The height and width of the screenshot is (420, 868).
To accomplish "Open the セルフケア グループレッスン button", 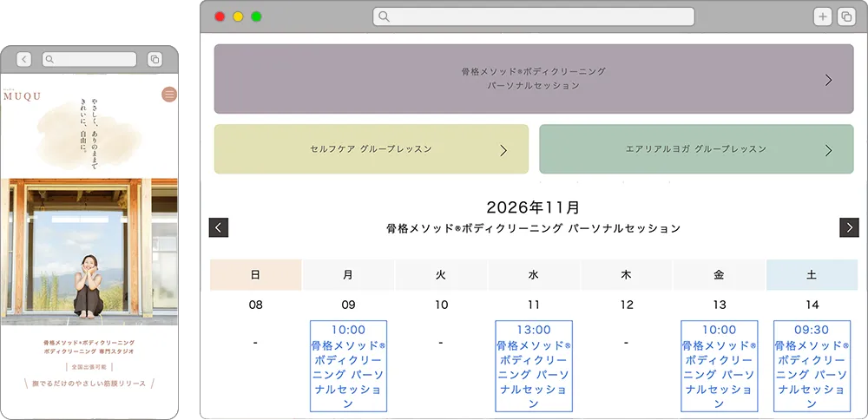I will [x=372, y=149].
